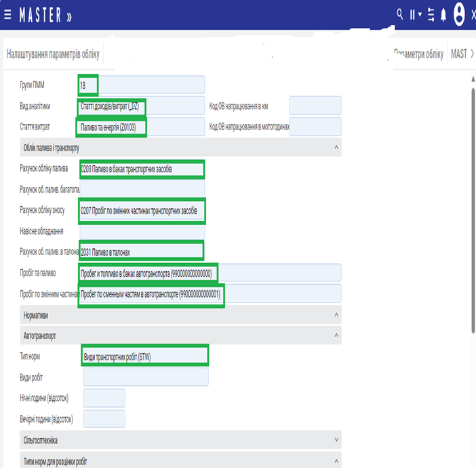Click the Нічні години (відсоток) field
Screen dimensions: 476x468
click(104, 398)
